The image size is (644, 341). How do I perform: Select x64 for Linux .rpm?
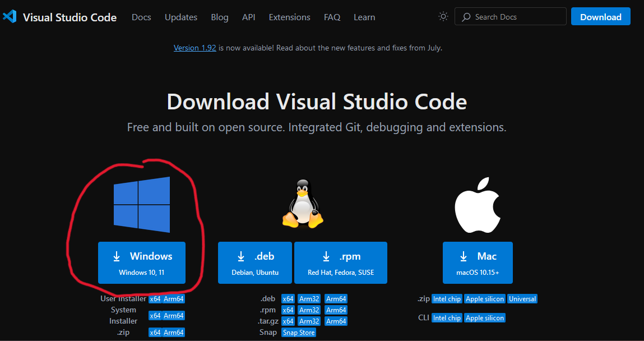[x=288, y=310]
